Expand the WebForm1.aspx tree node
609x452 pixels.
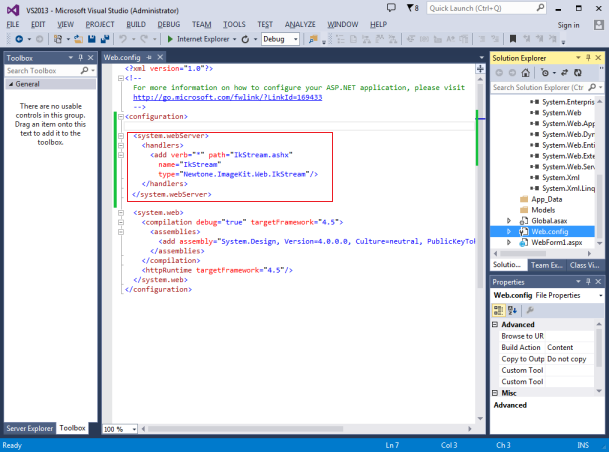(x=508, y=242)
